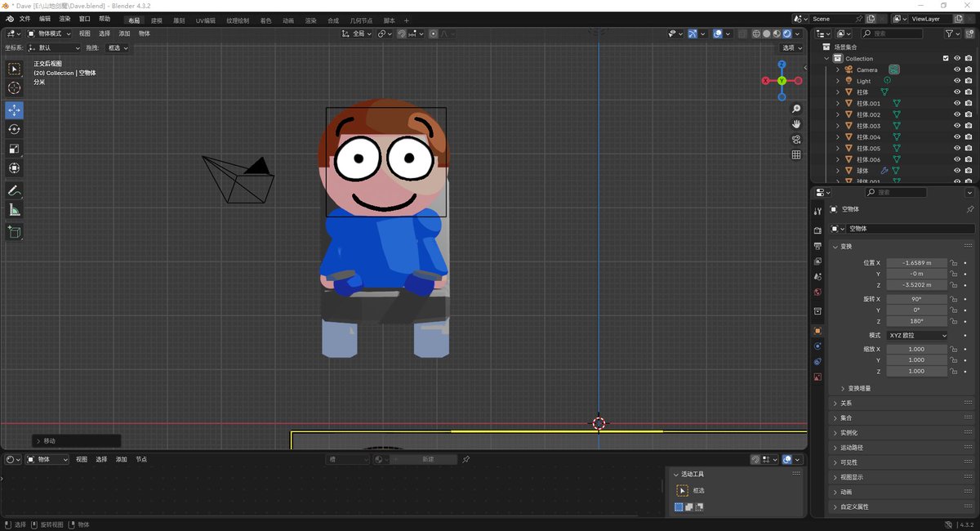Screen dimensions: 980x531
Task: Select the Scale tool
Action: tap(14, 149)
